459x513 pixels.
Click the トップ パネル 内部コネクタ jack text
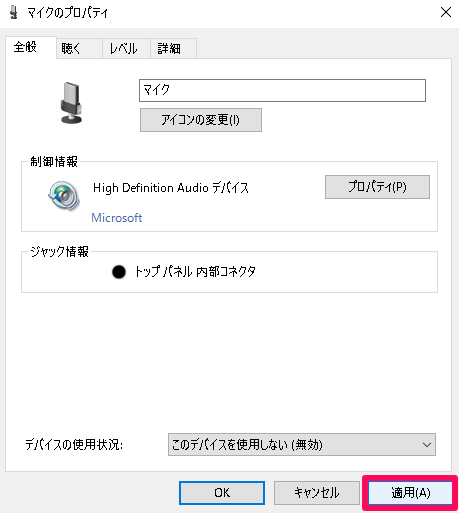(195, 272)
